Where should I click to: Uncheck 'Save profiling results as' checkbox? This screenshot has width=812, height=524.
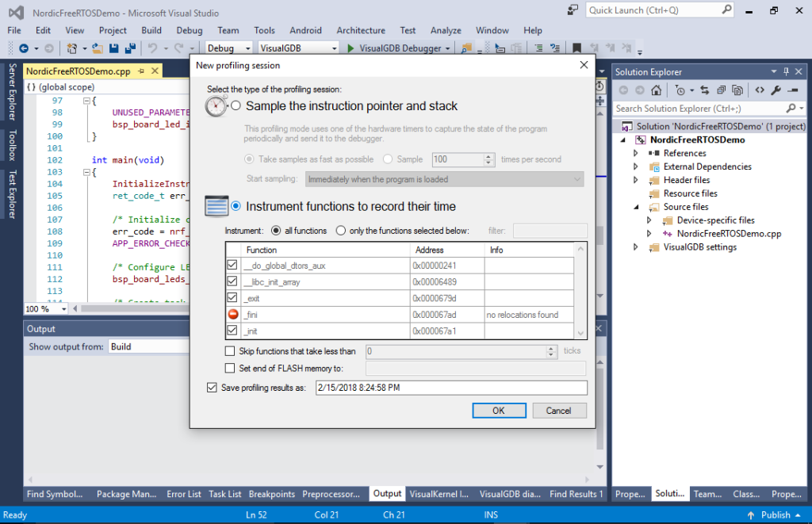coord(212,388)
